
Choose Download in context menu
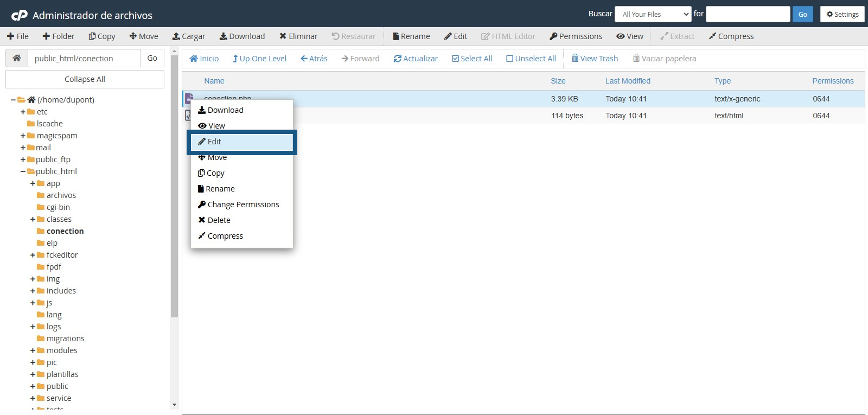[x=241, y=110]
